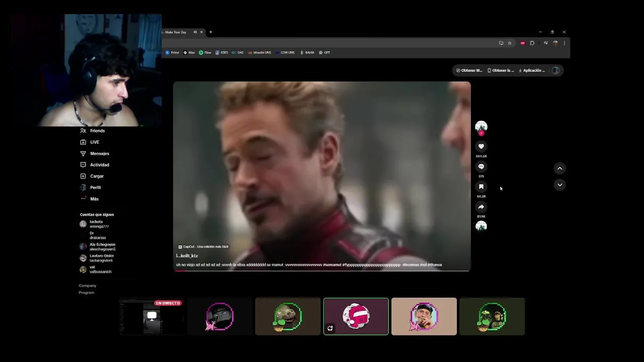Share the video with the arrow icon
The height and width of the screenshot is (362, 644).
481,207
